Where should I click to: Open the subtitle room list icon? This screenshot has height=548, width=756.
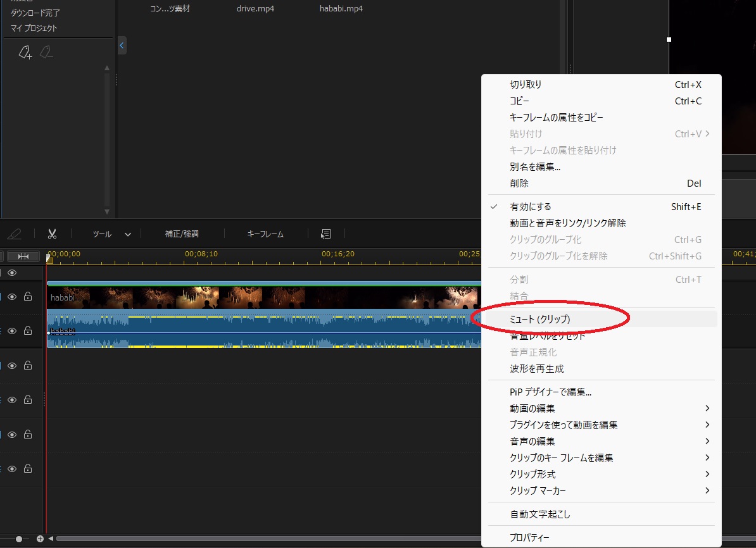point(326,234)
